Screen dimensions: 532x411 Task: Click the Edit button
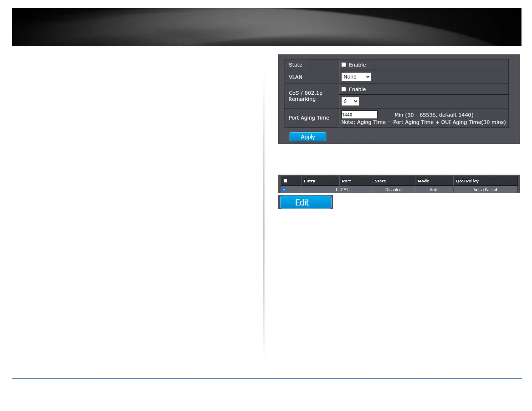coord(306,202)
